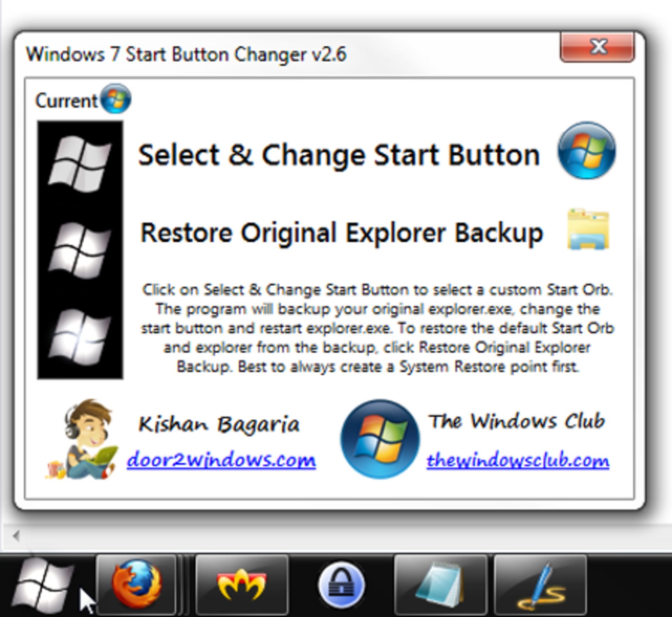Image resolution: width=672 pixels, height=617 pixels.
Task: Click The Windows Club orb logo
Action: point(380,439)
